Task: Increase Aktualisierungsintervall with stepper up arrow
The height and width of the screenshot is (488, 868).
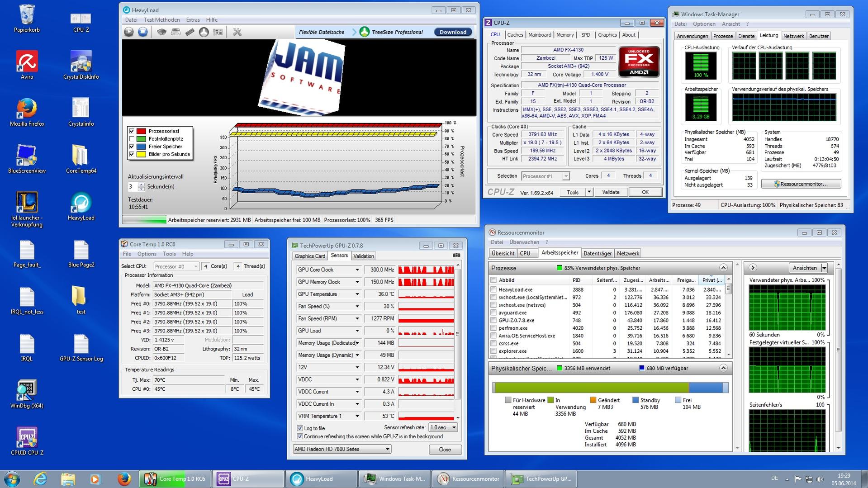Action: tap(142, 184)
